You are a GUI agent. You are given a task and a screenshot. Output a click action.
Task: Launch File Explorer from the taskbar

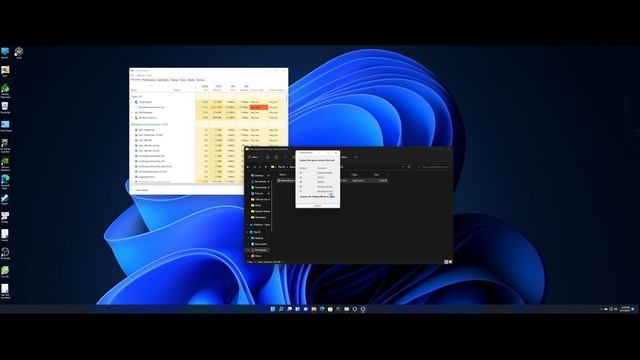(313, 309)
